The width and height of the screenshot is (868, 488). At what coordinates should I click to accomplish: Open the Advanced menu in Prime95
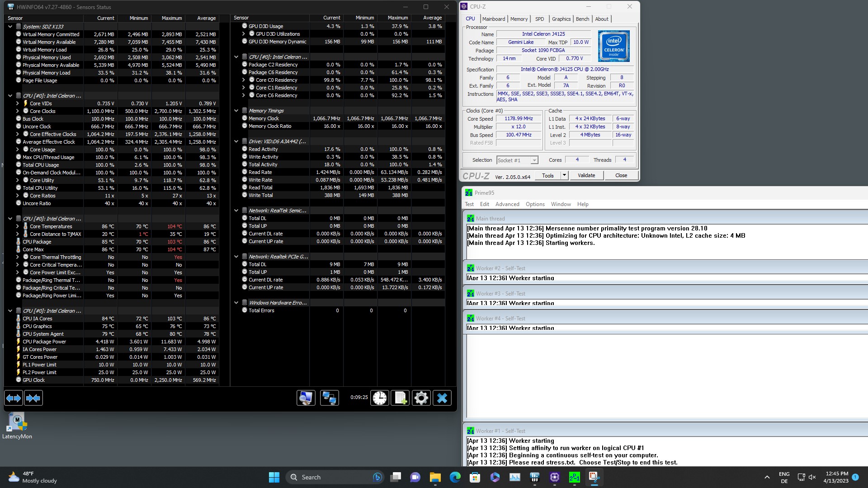coord(507,204)
